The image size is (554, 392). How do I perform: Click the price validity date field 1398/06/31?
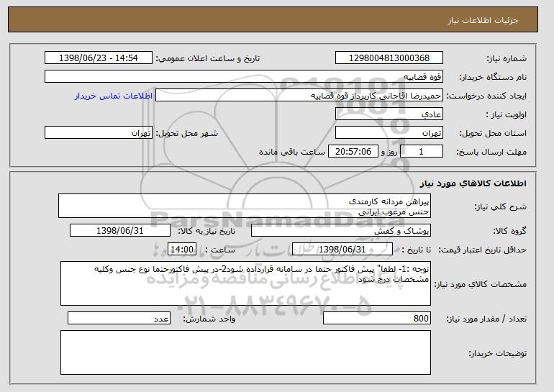[x=342, y=250]
